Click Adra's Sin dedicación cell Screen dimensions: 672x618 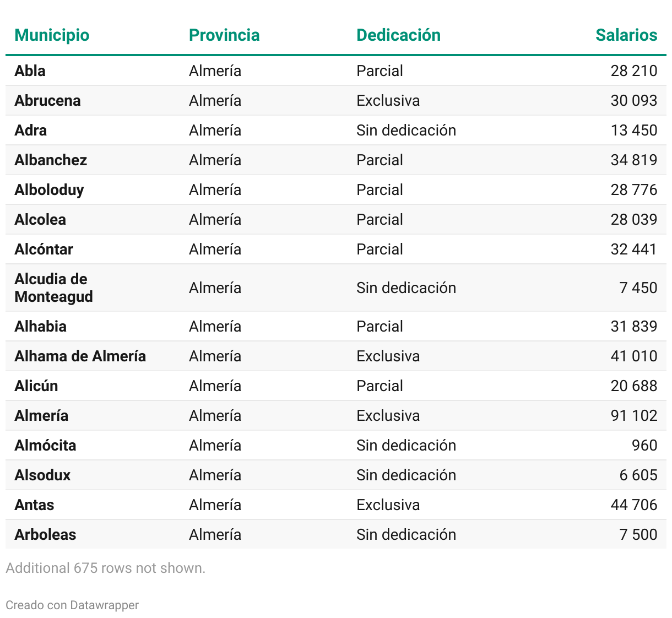click(406, 131)
